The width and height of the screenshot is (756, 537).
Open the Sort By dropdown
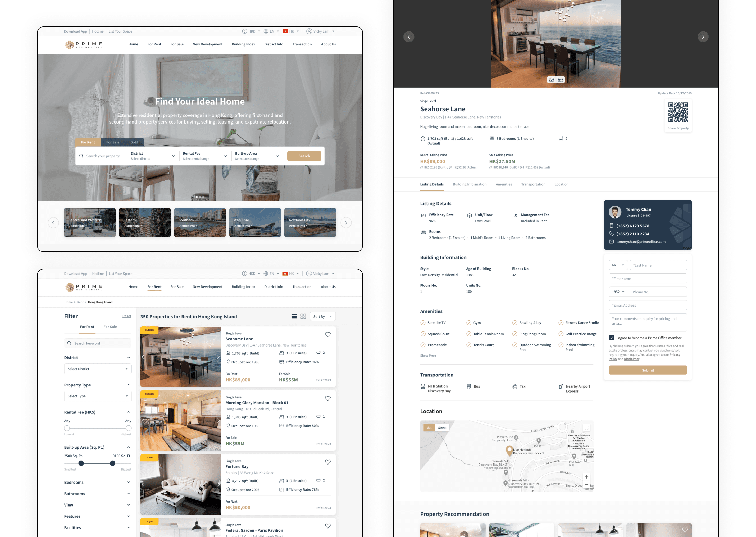point(322,316)
